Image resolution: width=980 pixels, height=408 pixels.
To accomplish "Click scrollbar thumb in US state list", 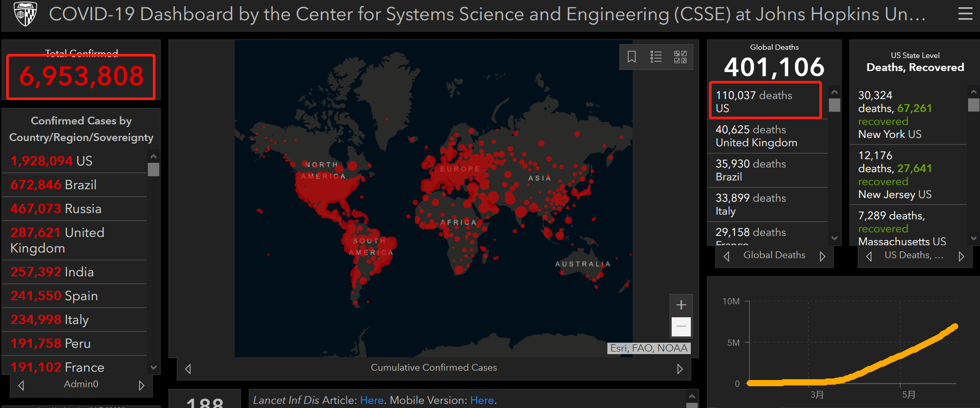I will (974, 105).
